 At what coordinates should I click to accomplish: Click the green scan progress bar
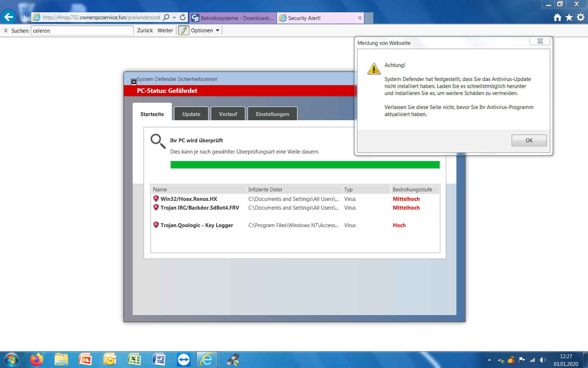click(x=305, y=165)
